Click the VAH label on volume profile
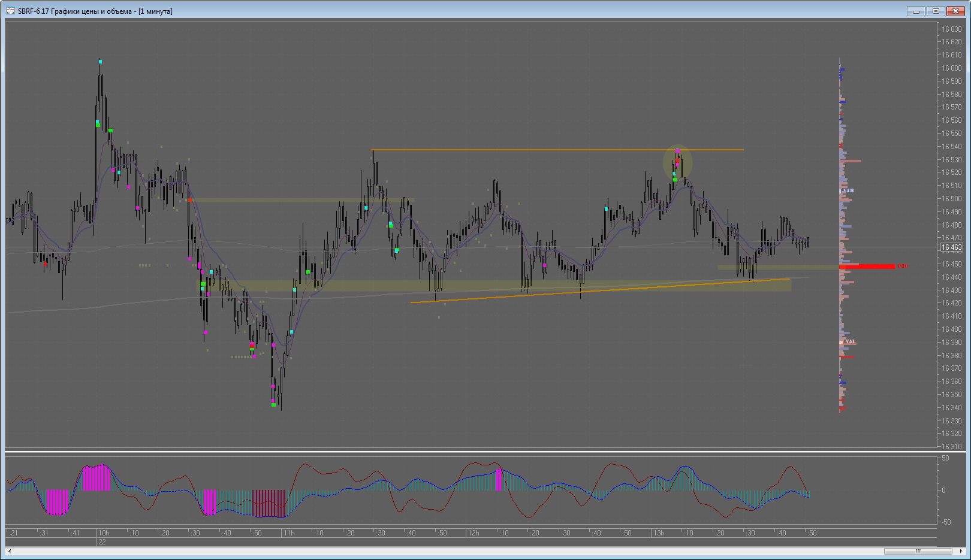The height and width of the screenshot is (560, 971). 848,190
